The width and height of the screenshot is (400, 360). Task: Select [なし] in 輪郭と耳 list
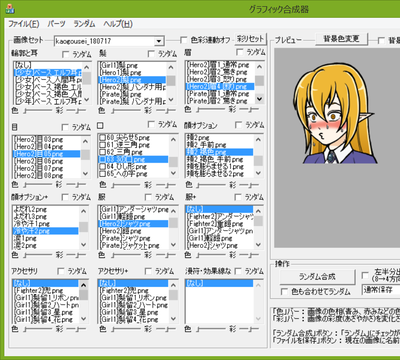click(x=47, y=65)
